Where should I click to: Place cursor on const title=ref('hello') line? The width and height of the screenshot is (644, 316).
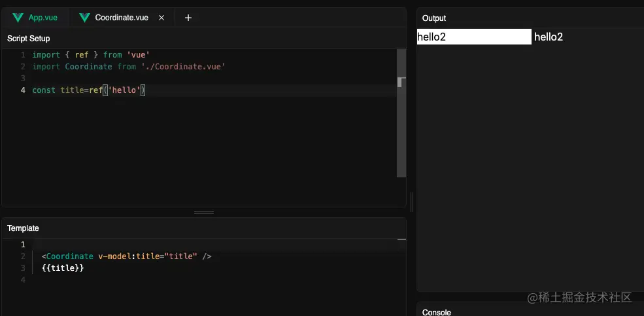pyautogui.click(x=89, y=90)
